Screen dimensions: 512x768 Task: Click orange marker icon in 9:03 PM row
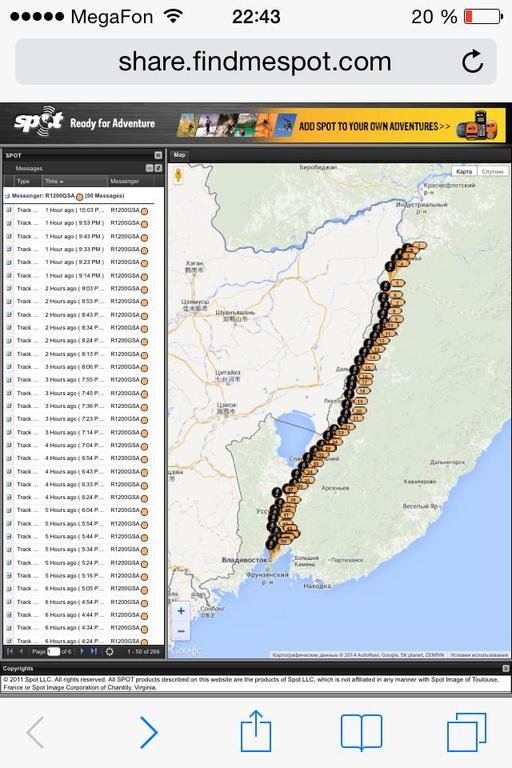(x=144, y=289)
